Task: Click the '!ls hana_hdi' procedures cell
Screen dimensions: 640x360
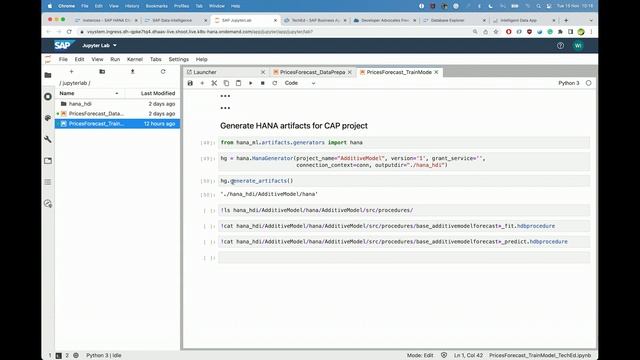Action: tap(404, 210)
